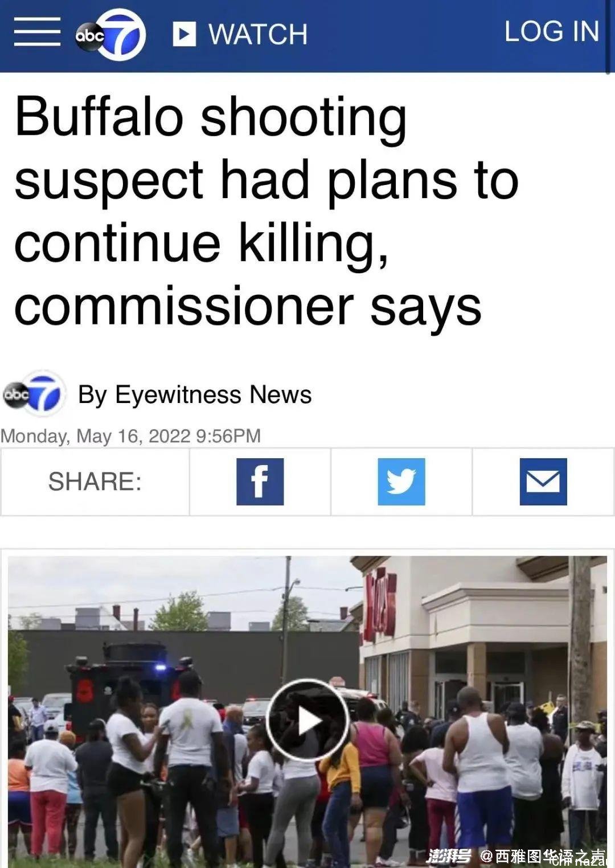The width and height of the screenshot is (615, 868).
Task: Play the Buffalo shooting video
Action: [x=307, y=721]
